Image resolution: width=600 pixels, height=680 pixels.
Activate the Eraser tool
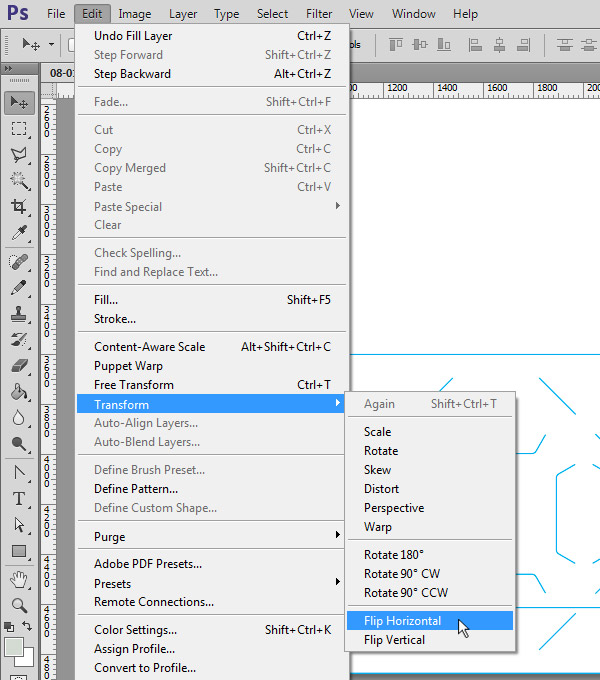(19, 366)
